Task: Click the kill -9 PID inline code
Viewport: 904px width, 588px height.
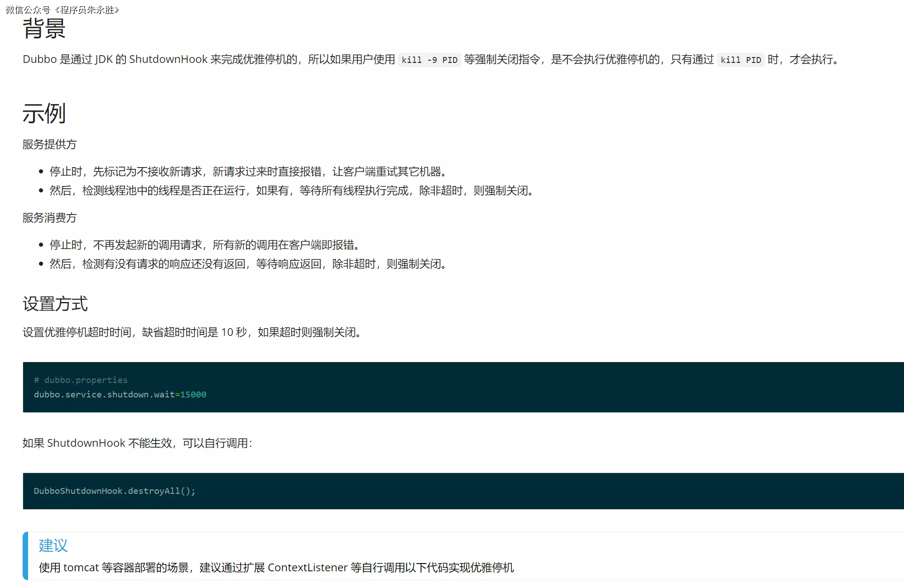Action: click(429, 60)
